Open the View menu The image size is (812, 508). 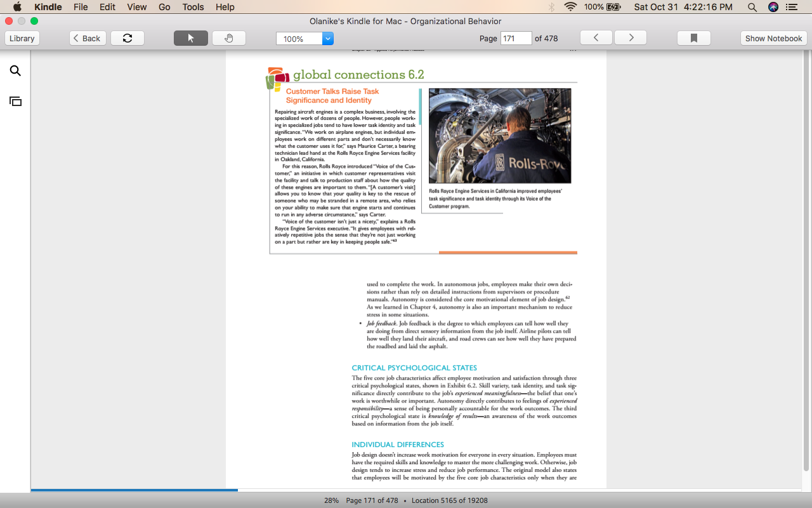[137, 7]
